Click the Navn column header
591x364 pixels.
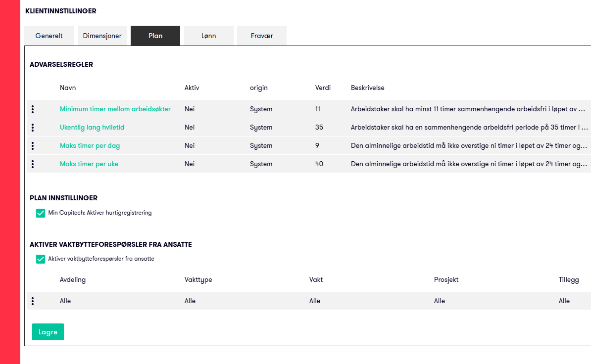tap(68, 88)
